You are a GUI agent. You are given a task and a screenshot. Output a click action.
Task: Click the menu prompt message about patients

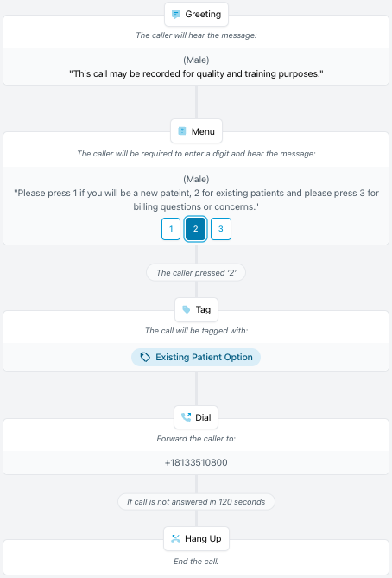click(196, 200)
